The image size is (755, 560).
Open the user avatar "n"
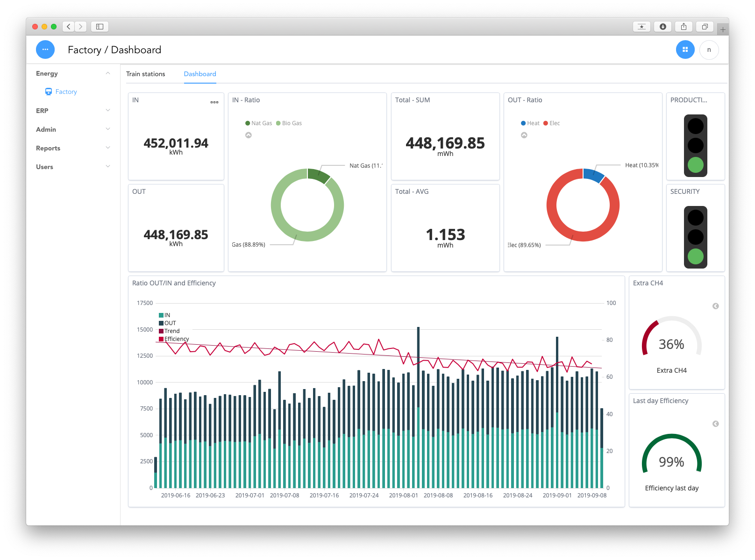pyautogui.click(x=709, y=50)
